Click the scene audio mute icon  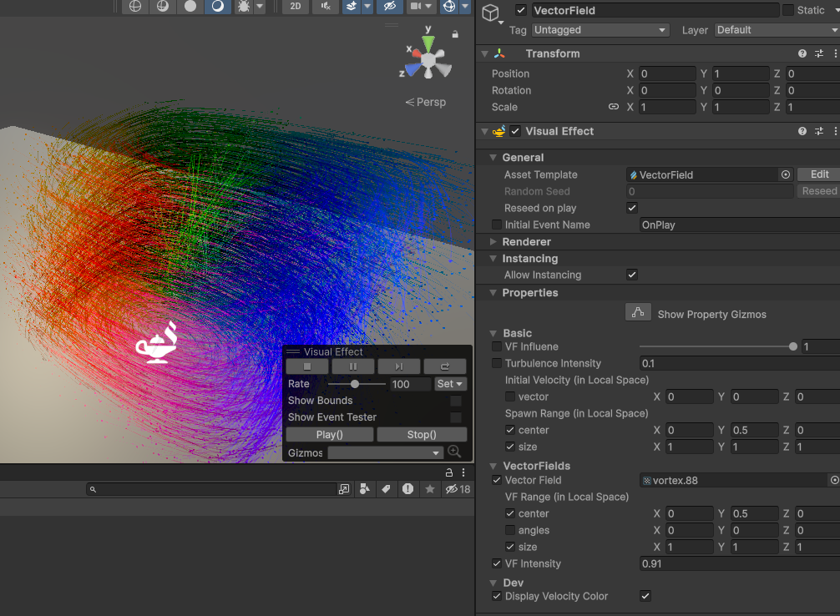324,8
